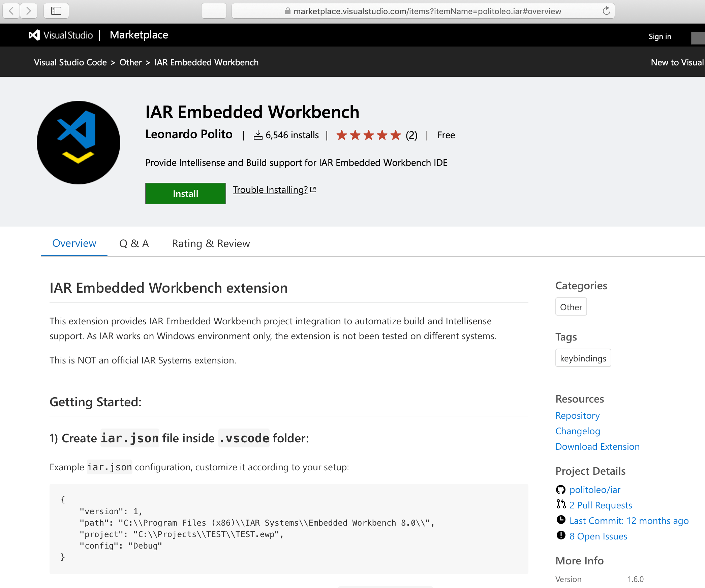Click the clock icon for Last Commit
The image size is (705, 588).
[561, 520]
